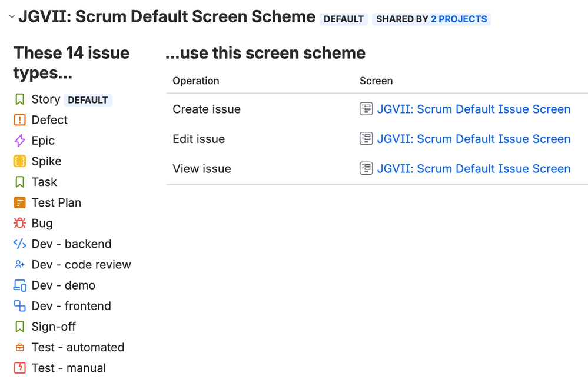Click the screen icon in View issue row
The width and height of the screenshot is (588, 386).
coord(366,169)
